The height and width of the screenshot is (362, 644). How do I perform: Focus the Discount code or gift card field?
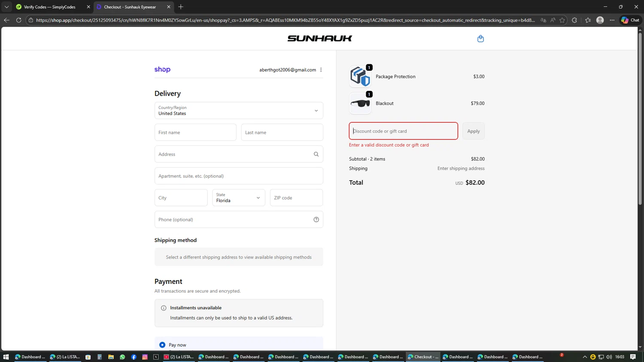[x=404, y=131]
